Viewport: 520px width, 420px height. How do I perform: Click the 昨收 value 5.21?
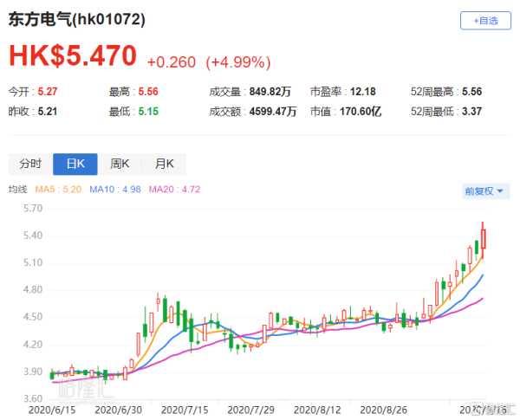point(48,112)
